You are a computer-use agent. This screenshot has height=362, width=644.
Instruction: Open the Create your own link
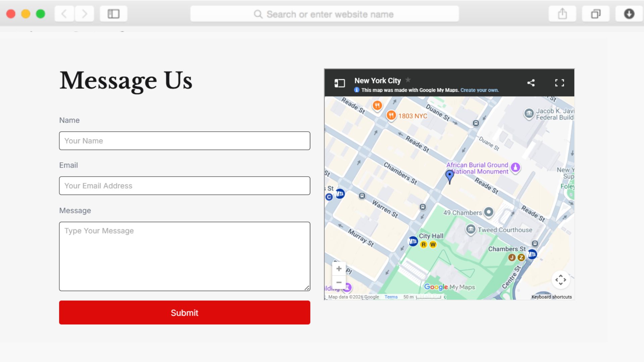479,90
